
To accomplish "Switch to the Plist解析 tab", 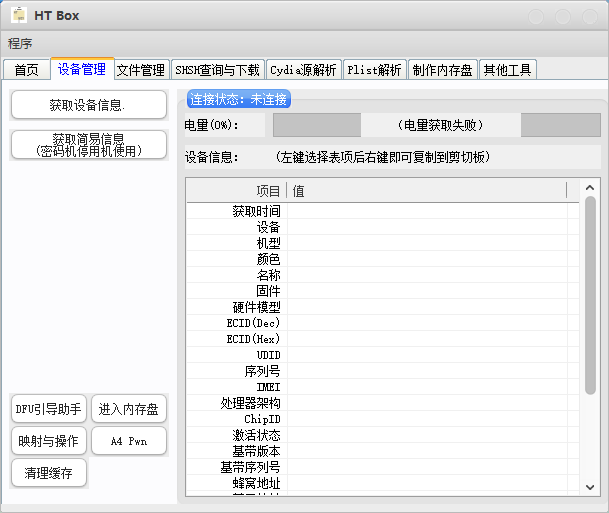I will click(374, 70).
